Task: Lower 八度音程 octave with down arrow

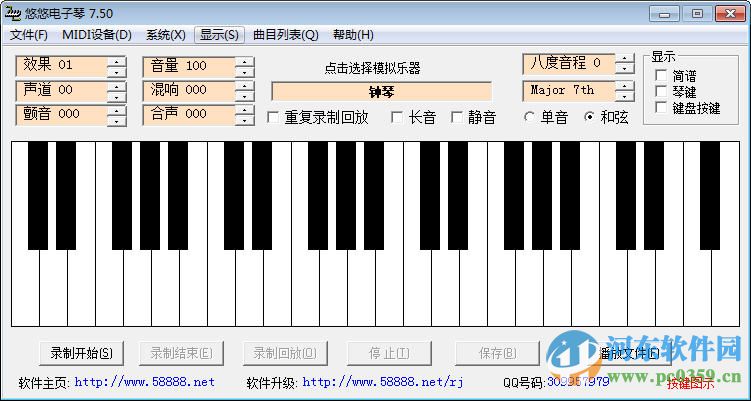Action: pyautogui.click(x=625, y=69)
